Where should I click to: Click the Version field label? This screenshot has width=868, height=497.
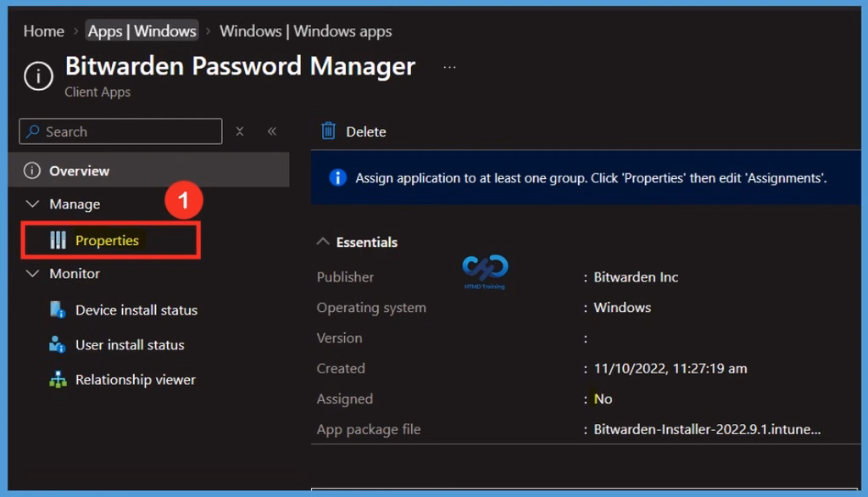[x=339, y=338]
